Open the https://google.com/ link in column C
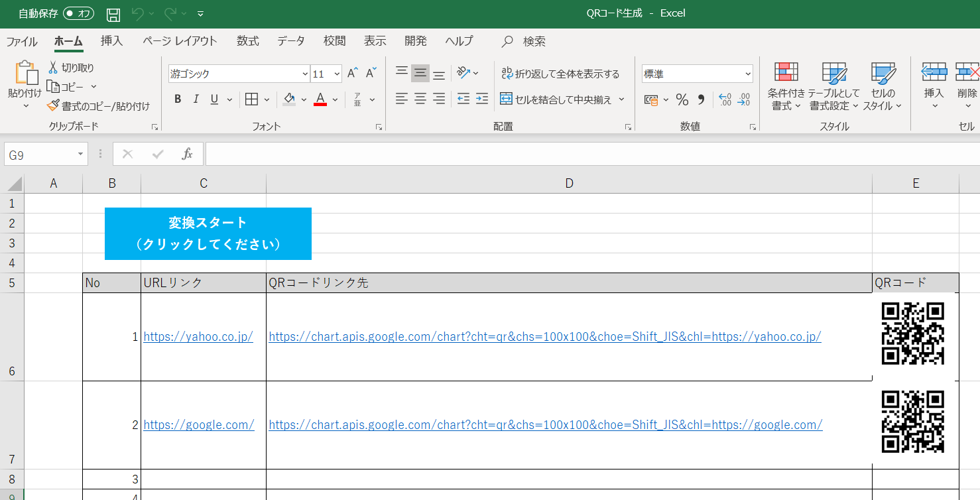 (199, 425)
